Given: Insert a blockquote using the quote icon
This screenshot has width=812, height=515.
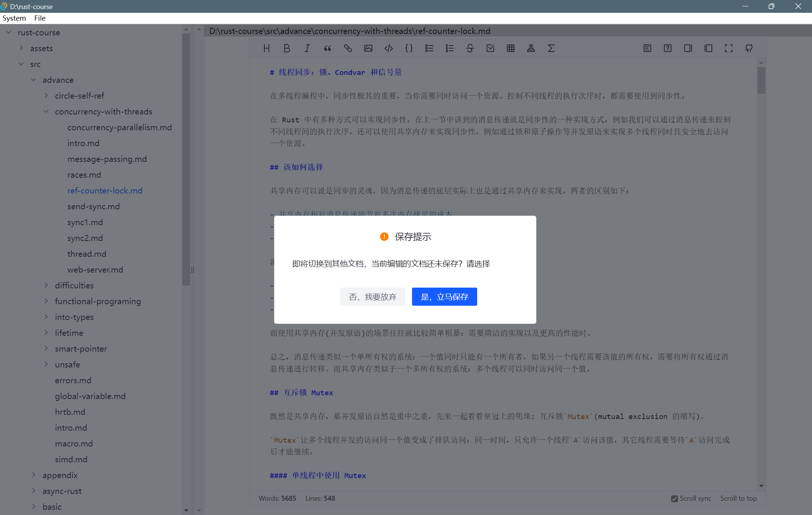Looking at the screenshot, I should [327, 48].
